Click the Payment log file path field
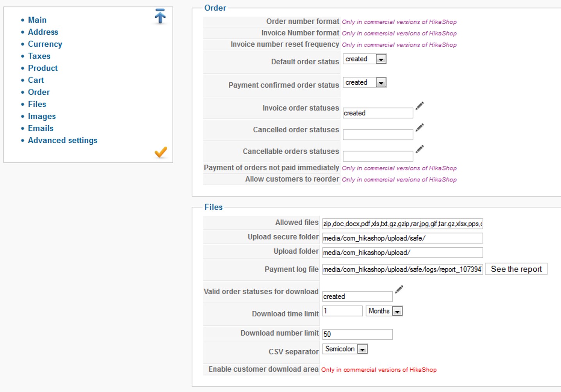Viewport: 561px width, 392px height. 402,269
